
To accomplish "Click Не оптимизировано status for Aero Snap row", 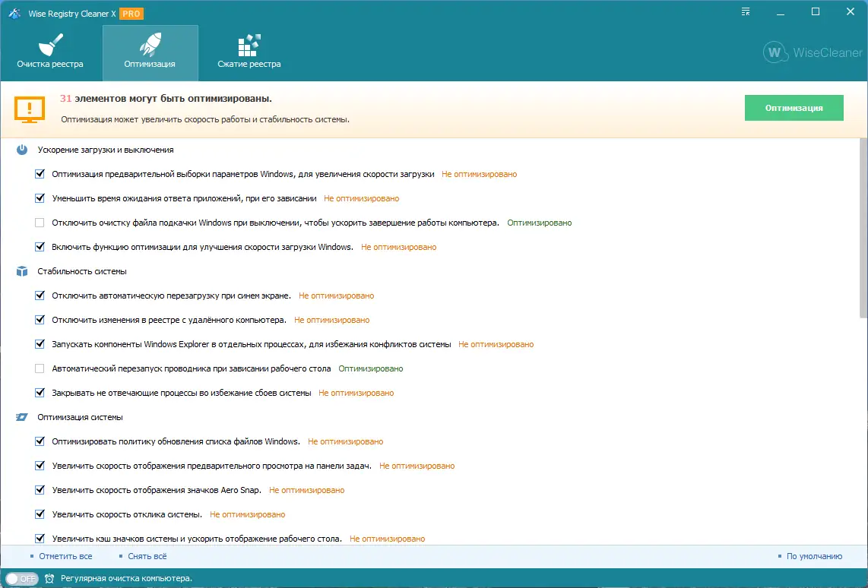I will click(306, 491).
